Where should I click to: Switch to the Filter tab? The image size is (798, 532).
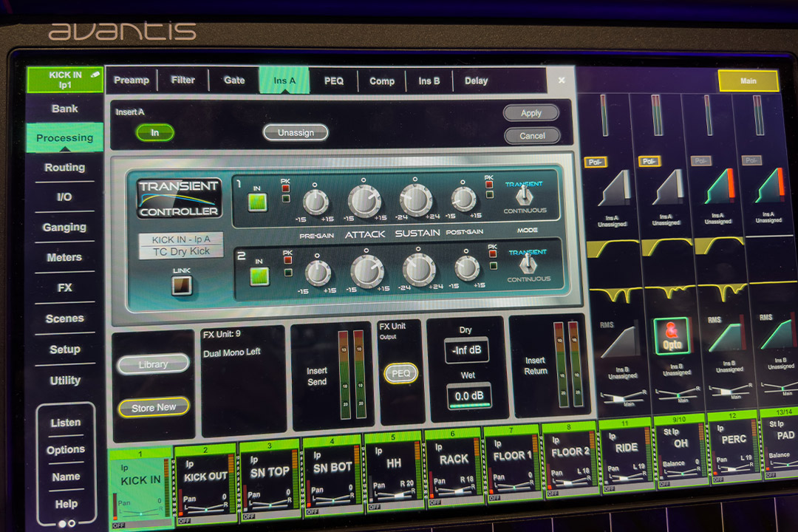(x=183, y=80)
